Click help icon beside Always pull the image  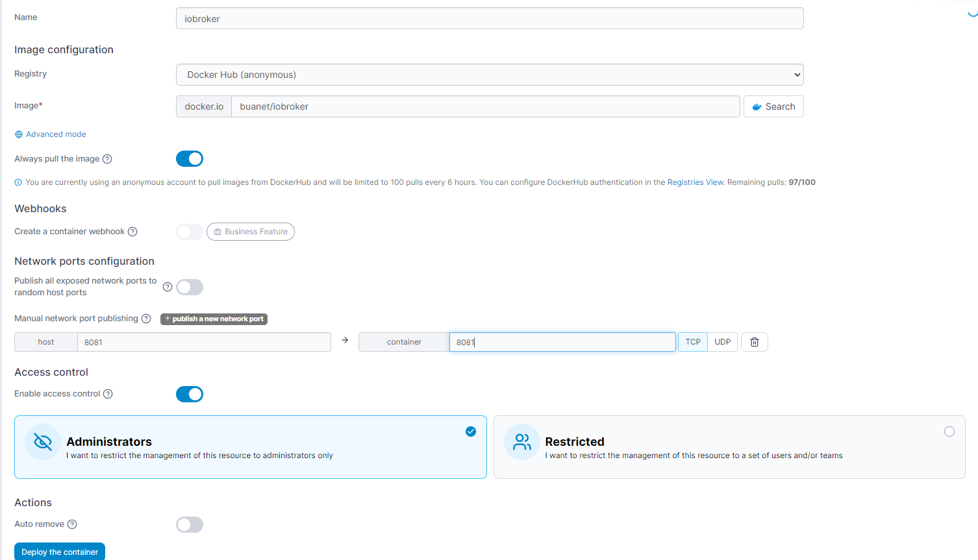[108, 159]
